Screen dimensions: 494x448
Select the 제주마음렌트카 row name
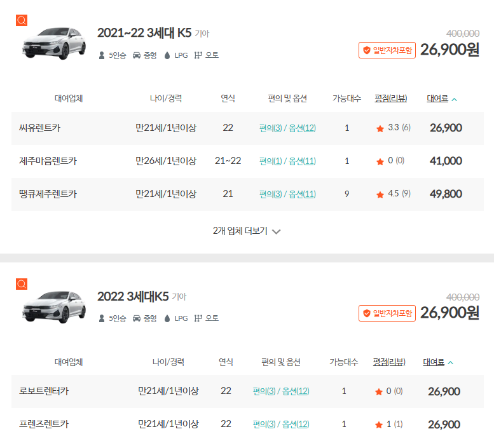48,161
